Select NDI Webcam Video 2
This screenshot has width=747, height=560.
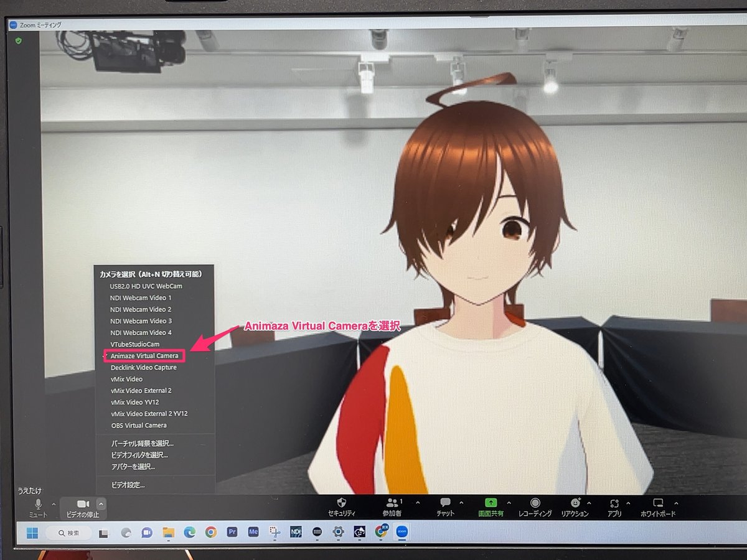point(141,309)
